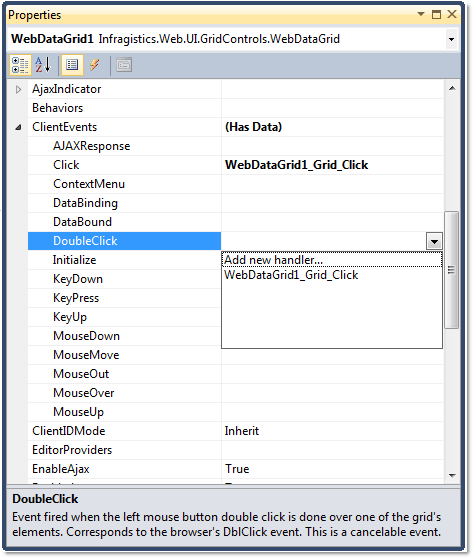
Task: Click the vertical scrollbar thumb
Action: point(452,270)
